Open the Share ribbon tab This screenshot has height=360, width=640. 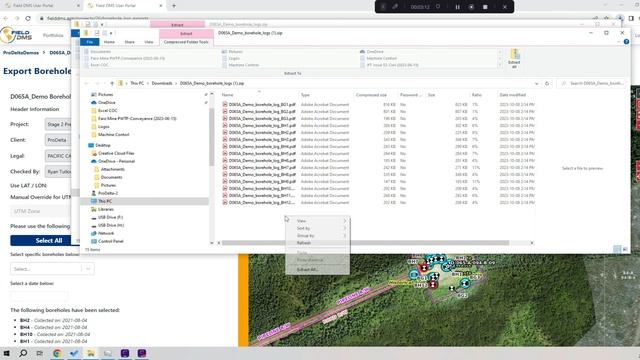[x=129, y=42]
